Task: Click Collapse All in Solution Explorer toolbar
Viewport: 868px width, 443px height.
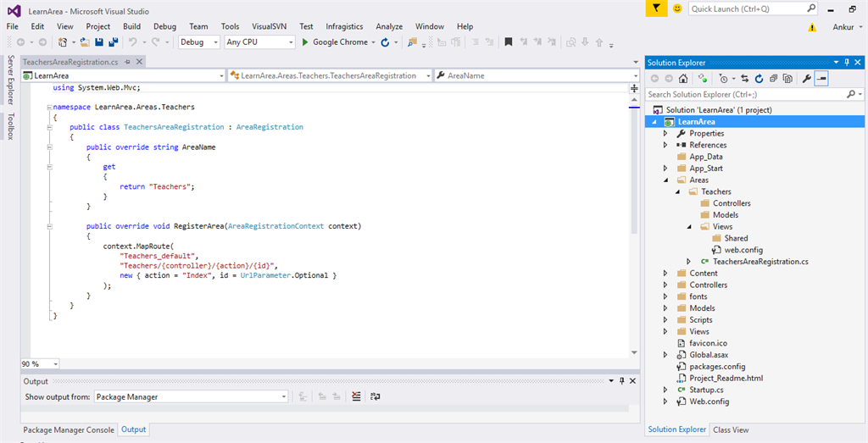Action: coord(773,79)
